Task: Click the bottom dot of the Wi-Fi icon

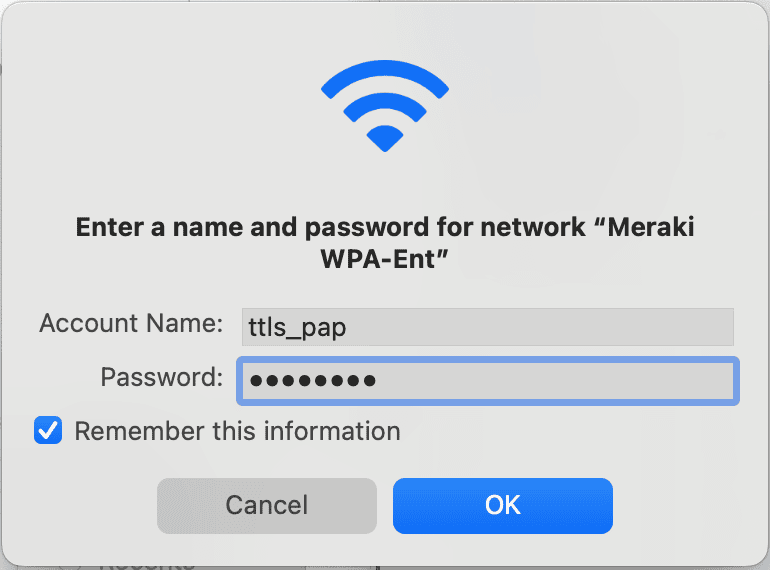Action: [385, 138]
